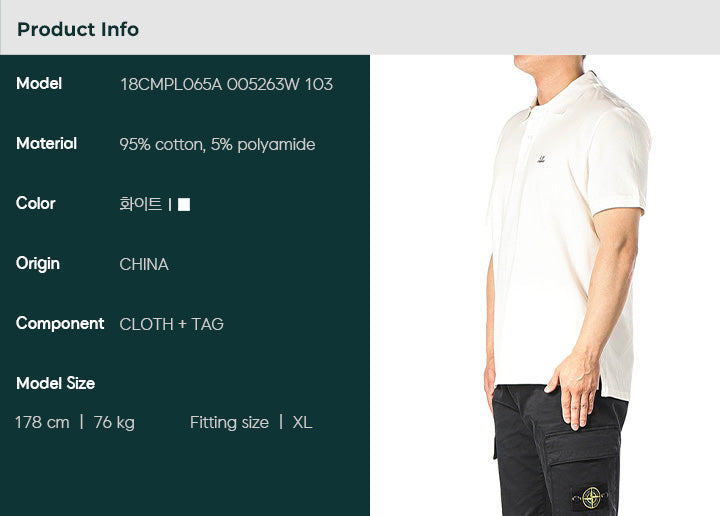Click the Model Size heading
The width and height of the screenshot is (720, 516).
click(56, 383)
